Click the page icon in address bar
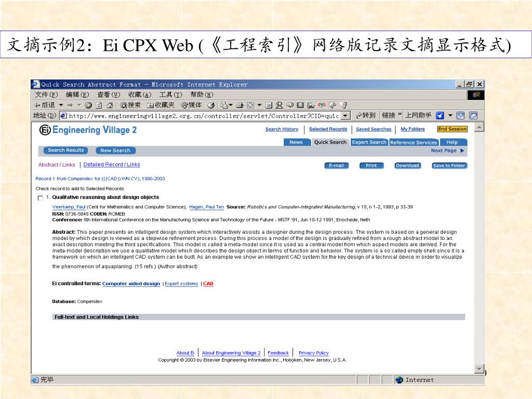 coord(63,116)
